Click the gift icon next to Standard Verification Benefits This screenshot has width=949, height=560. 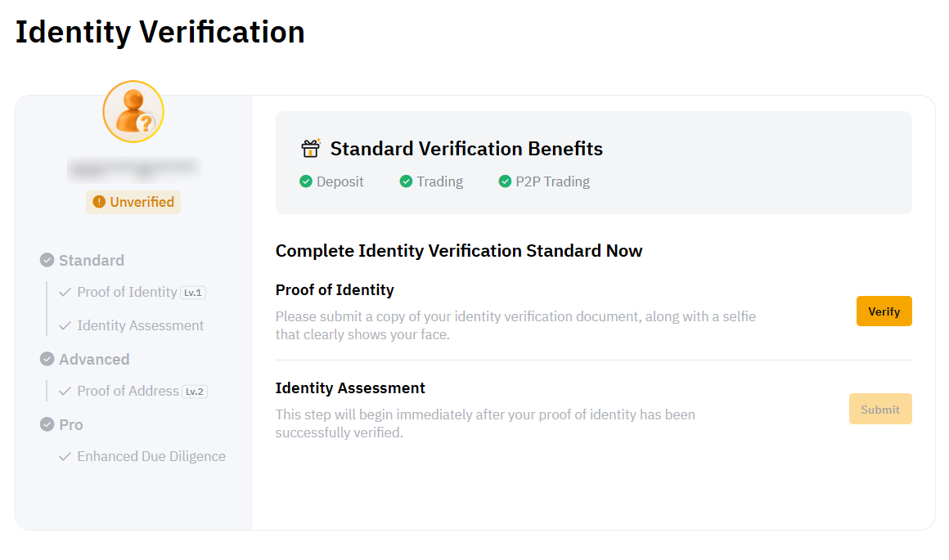pyautogui.click(x=311, y=148)
